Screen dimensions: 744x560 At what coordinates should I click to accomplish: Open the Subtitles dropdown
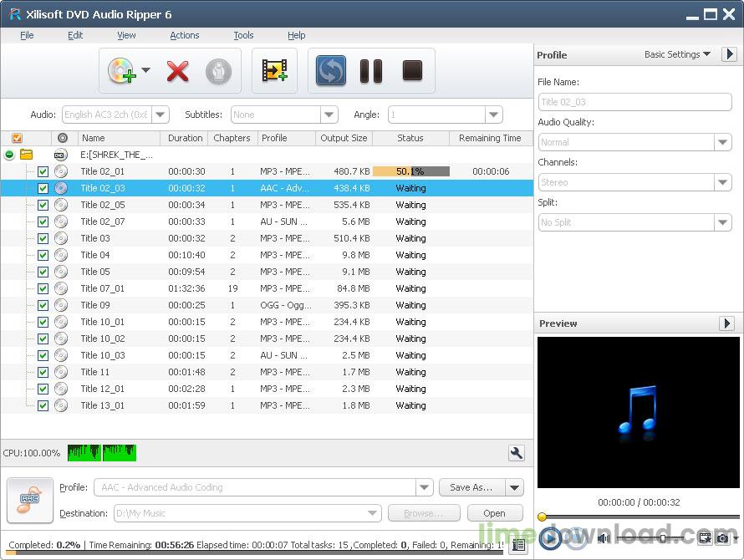(x=329, y=115)
